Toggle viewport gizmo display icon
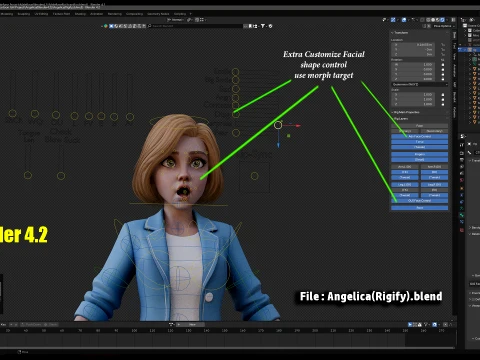The height and width of the screenshot is (360, 480). coord(393,20)
